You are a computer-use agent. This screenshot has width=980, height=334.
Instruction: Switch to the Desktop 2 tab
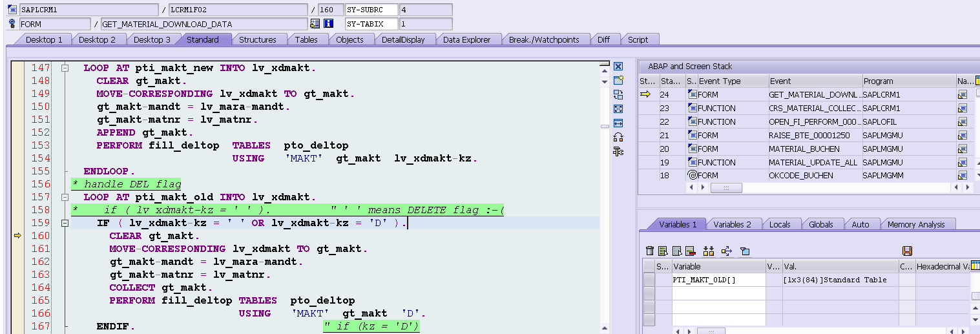97,39
